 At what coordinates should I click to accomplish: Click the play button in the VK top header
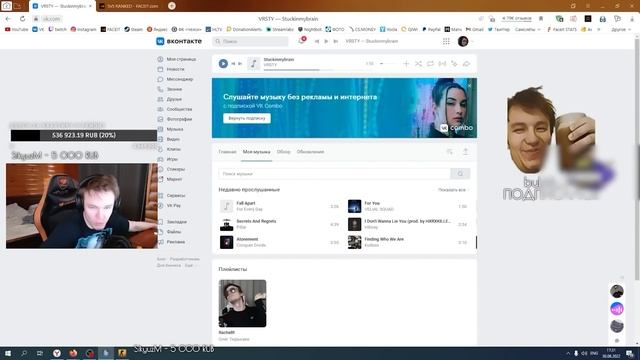(x=326, y=41)
